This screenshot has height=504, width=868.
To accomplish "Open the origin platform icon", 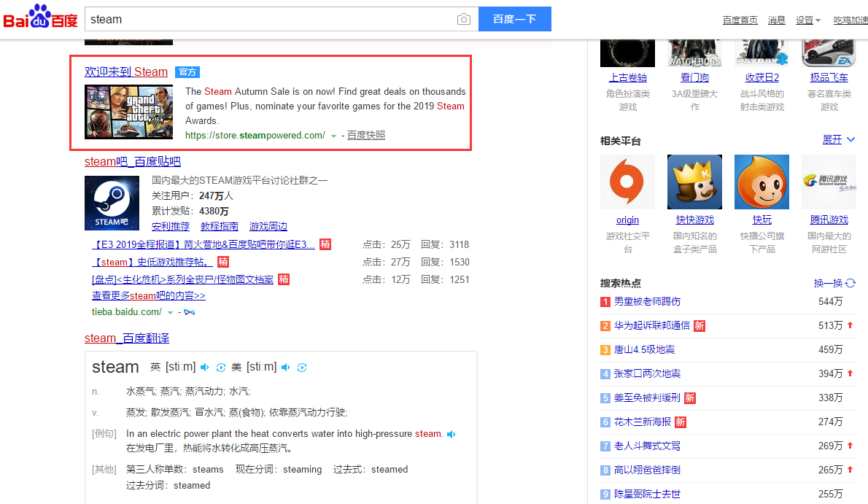I will pos(627,182).
